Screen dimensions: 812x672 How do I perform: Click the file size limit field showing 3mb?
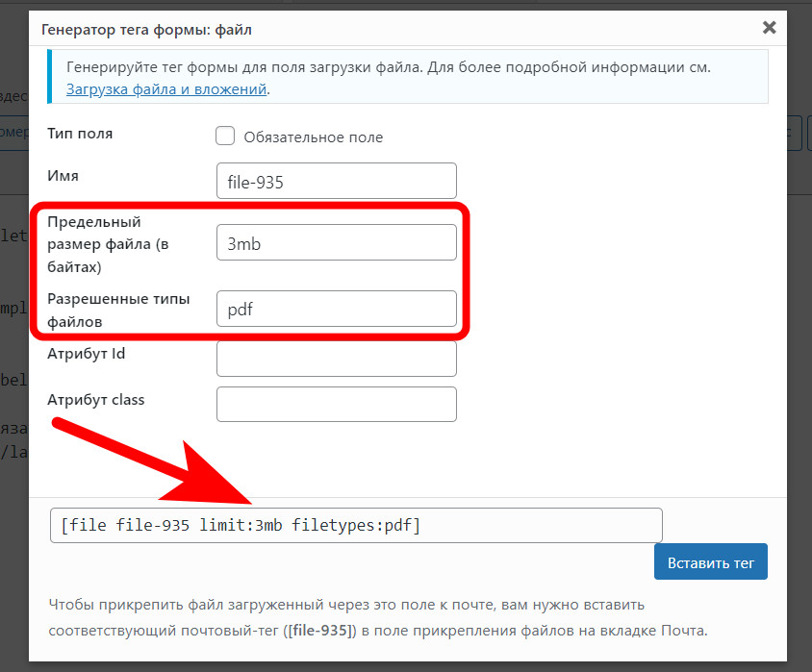337,242
